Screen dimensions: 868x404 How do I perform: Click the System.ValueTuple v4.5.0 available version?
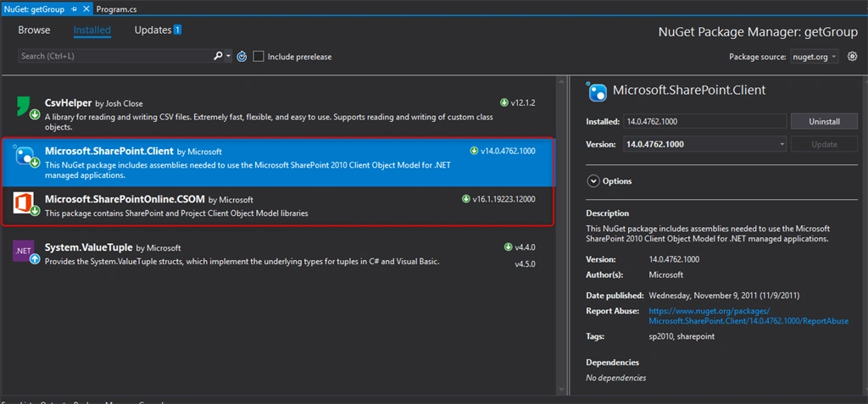pos(525,264)
